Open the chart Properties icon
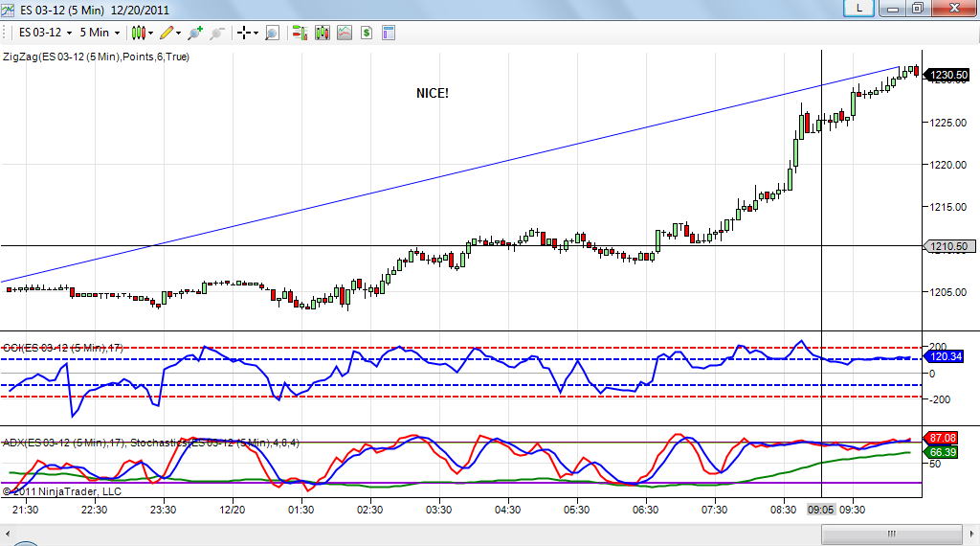 389,33
